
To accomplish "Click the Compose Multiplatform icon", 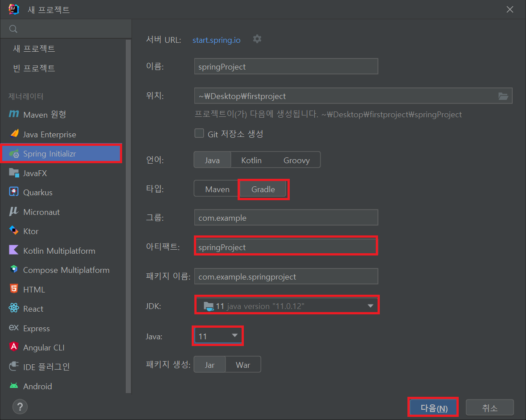I will tap(14, 269).
